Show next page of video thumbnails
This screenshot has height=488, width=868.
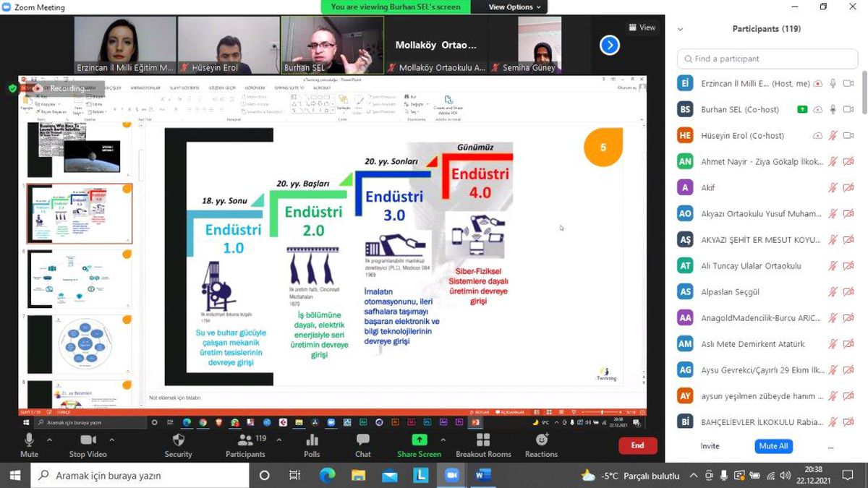click(x=610, y=45)
